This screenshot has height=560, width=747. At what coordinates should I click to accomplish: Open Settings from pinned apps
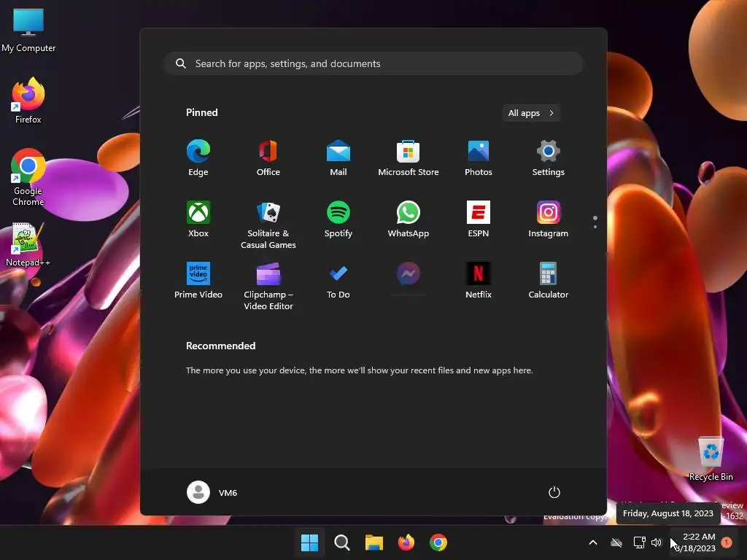click(x=549, y=158)
